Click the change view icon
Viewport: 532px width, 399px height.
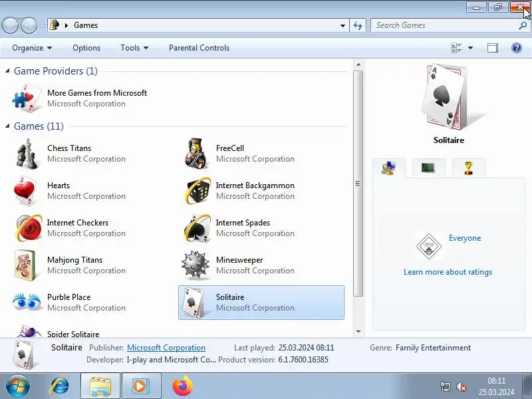tap(456, 48)
